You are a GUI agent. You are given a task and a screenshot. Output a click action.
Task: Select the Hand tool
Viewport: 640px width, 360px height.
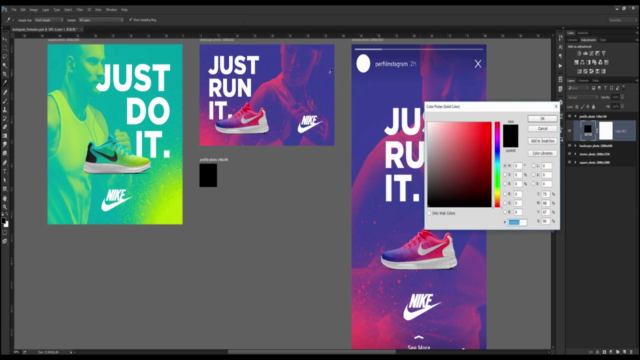5,198
